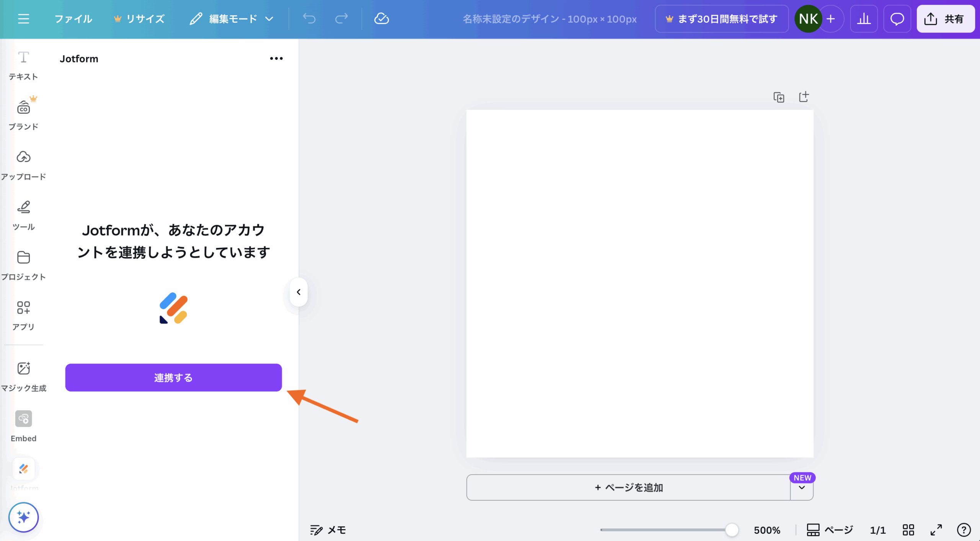
Task: Edit the design title 名称未設定のデザイン
Action: 550,19
